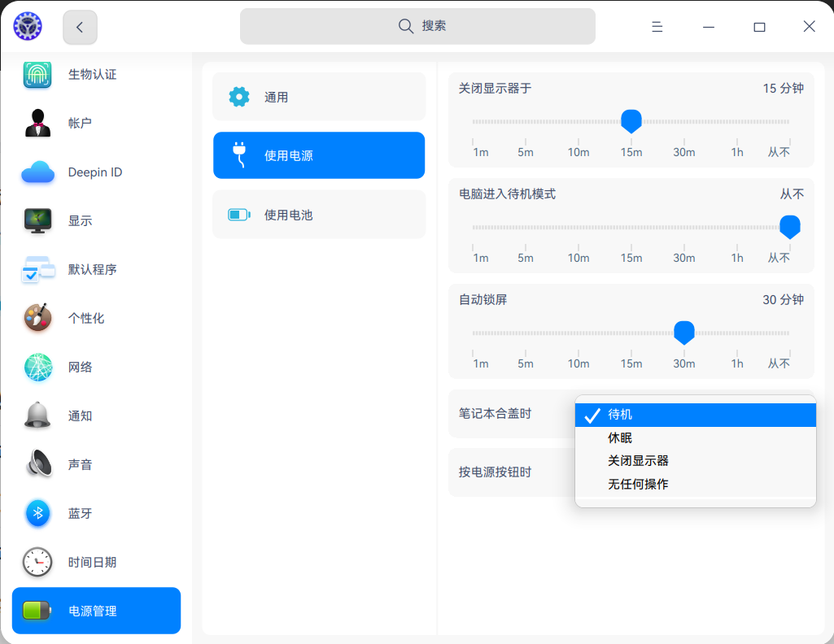Click the search input field
This screenshot has width=834, height=644.
pos(417,26)
